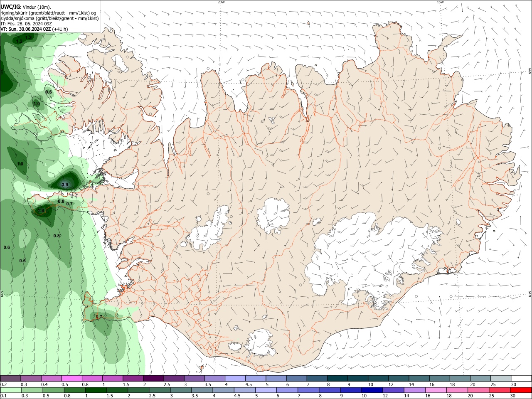
Task: Pick the navy blue 10–12 rain swatch
Action: point(372,390)
